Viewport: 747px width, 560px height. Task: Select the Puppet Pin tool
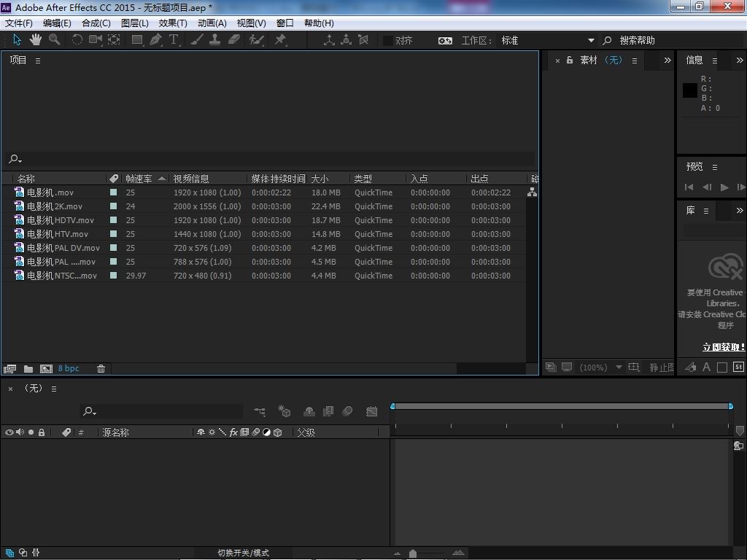coord(280,40)
